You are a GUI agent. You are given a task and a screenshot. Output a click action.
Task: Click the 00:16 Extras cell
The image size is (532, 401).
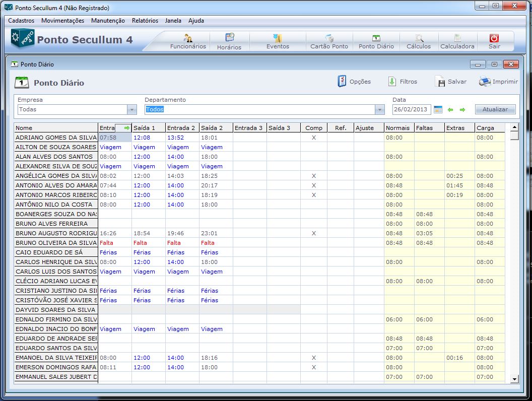(x=459, y=358)
